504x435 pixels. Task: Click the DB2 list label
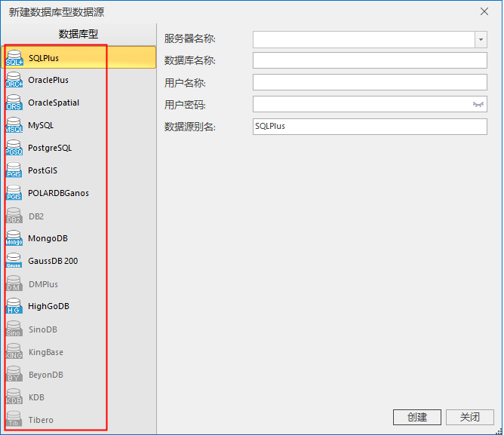tap(36, 216)
